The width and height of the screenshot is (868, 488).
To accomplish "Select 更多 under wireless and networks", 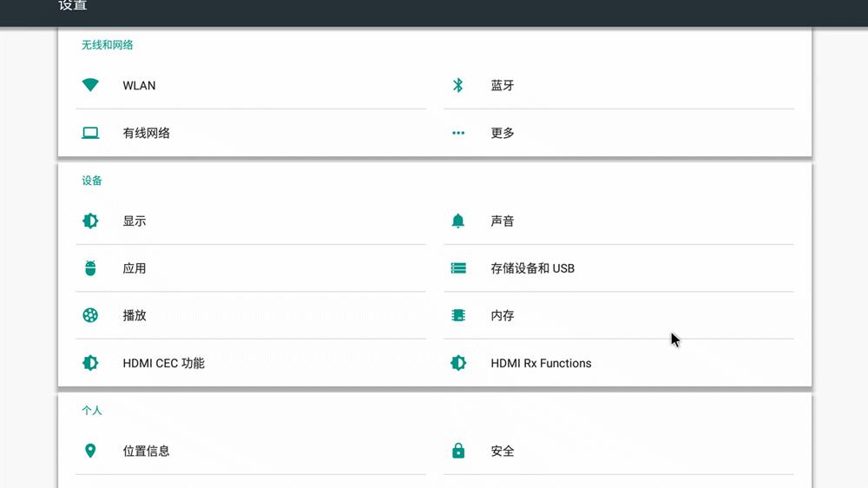I will [618, 133].
